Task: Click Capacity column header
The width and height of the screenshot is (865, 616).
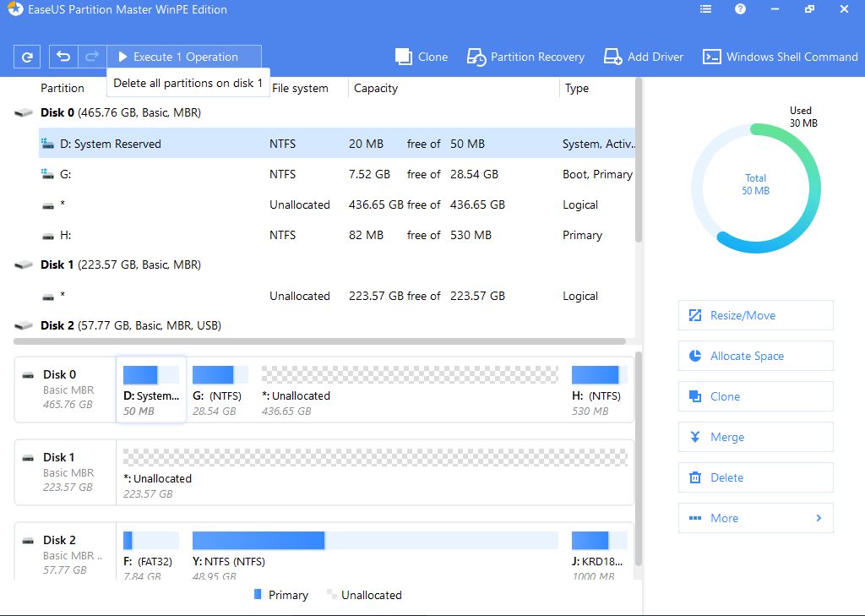Action: (376, 88)
